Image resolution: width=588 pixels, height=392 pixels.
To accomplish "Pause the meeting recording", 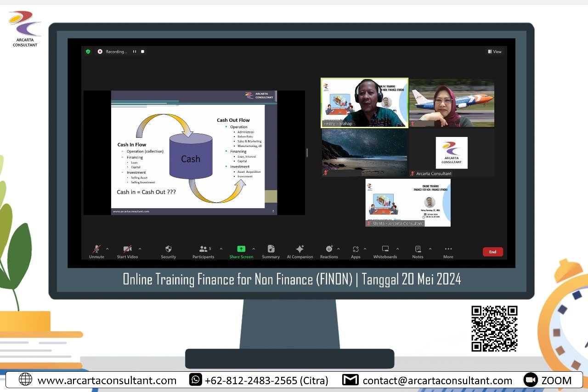I will [135, 51].
